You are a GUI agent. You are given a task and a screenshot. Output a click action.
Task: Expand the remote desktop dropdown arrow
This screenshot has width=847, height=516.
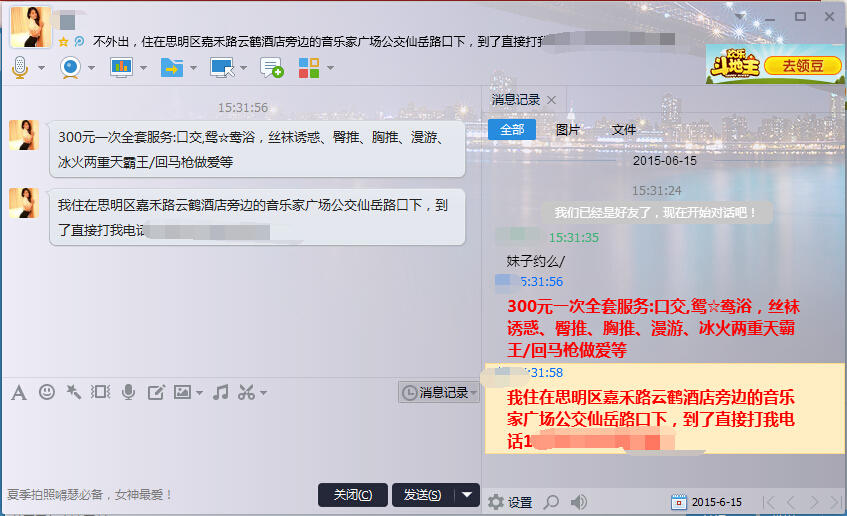[x=241, y=68]
